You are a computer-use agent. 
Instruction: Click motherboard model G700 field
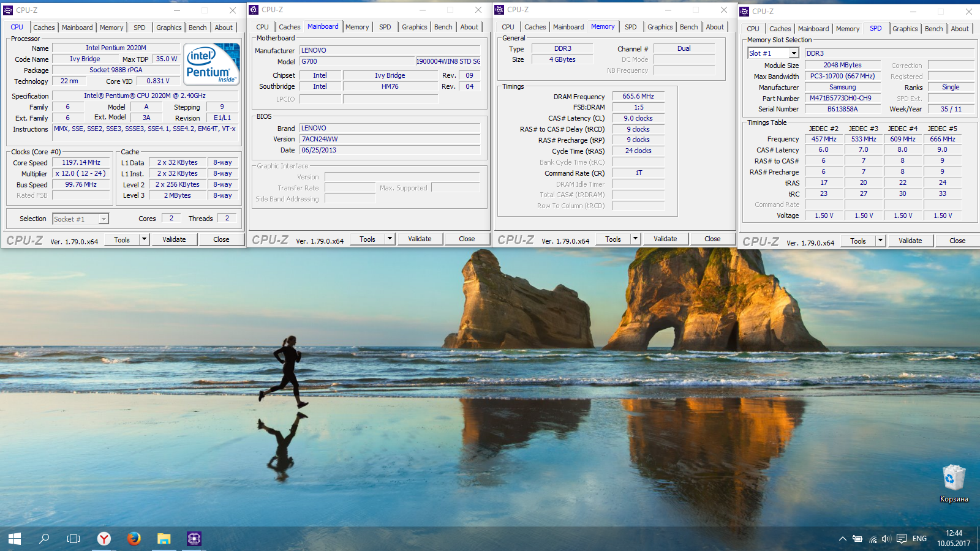pyautogui.click(x=357, y=61)
